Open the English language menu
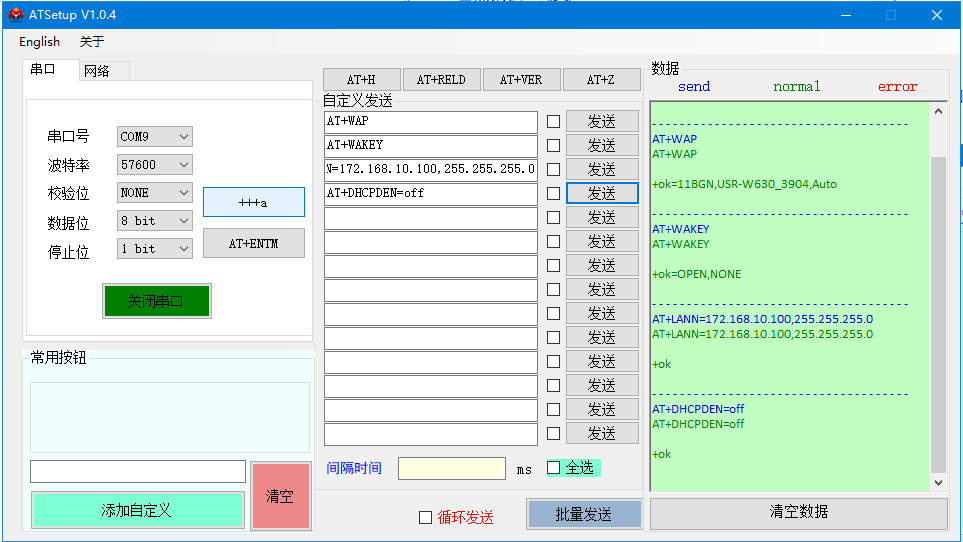This screenshot has width=963, height=542. pos(40,42)
